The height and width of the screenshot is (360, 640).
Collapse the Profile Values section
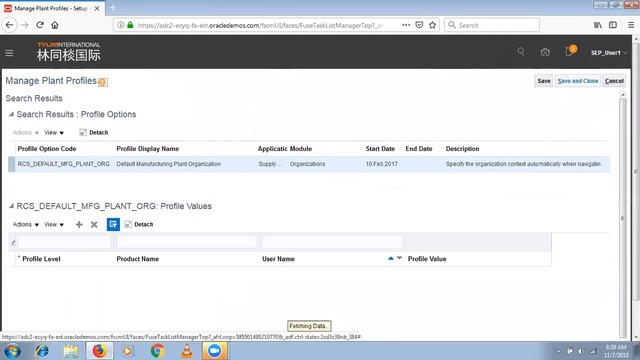11,206
